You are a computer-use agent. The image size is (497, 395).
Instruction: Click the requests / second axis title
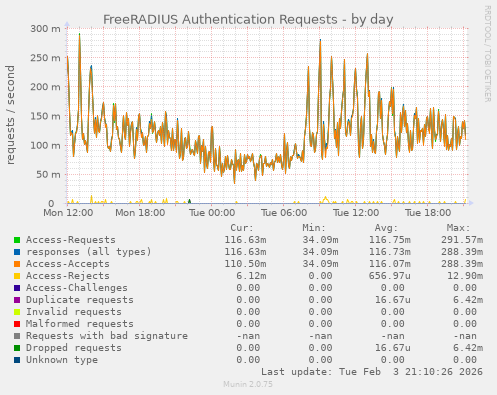pyautogui.click(x=10, y=115)
